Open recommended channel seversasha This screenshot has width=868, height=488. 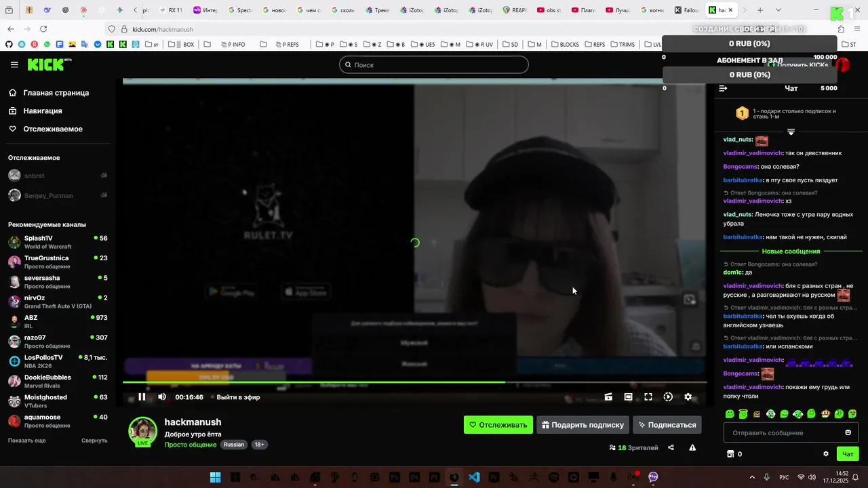coord(58,282)
